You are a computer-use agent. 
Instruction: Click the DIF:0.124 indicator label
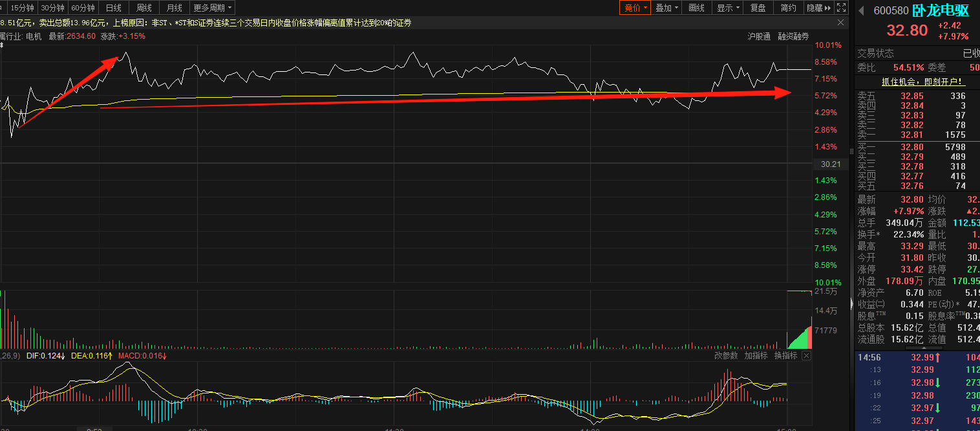tap(46, 356)
